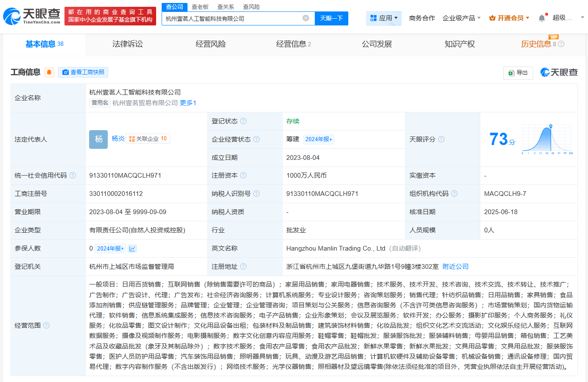Expand the 应用 dropdown menu
Image resolution: width=588 pixels, height=382 pixels.
click(384, 18)
